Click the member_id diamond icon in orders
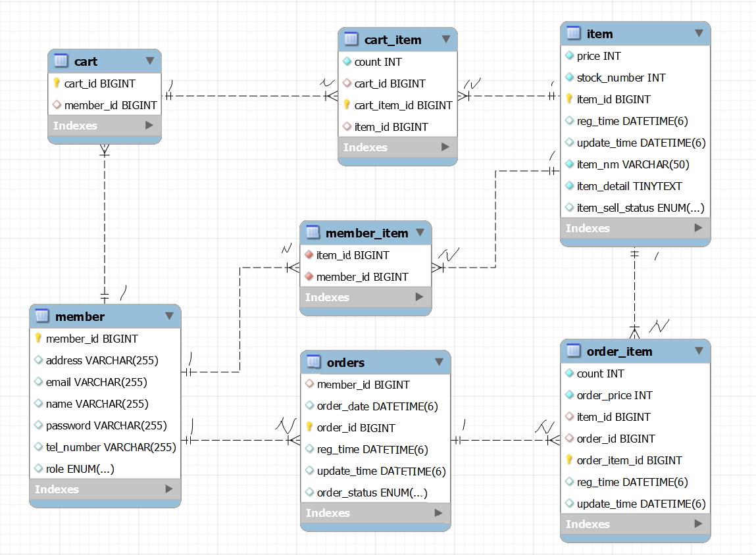Screen dimensions: 756x555 click(x=309, y=384)
